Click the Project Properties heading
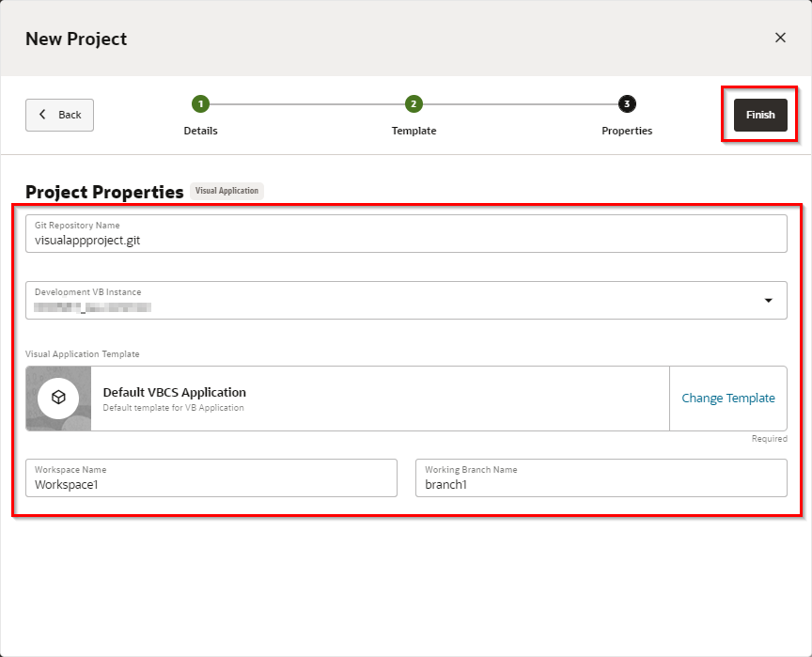 (104, 192)
